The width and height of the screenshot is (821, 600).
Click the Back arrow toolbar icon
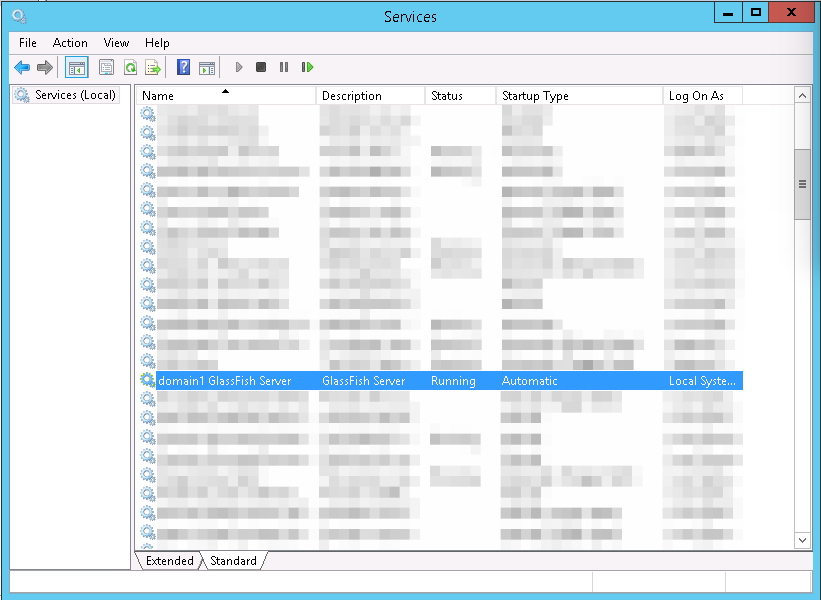point(22,67)
